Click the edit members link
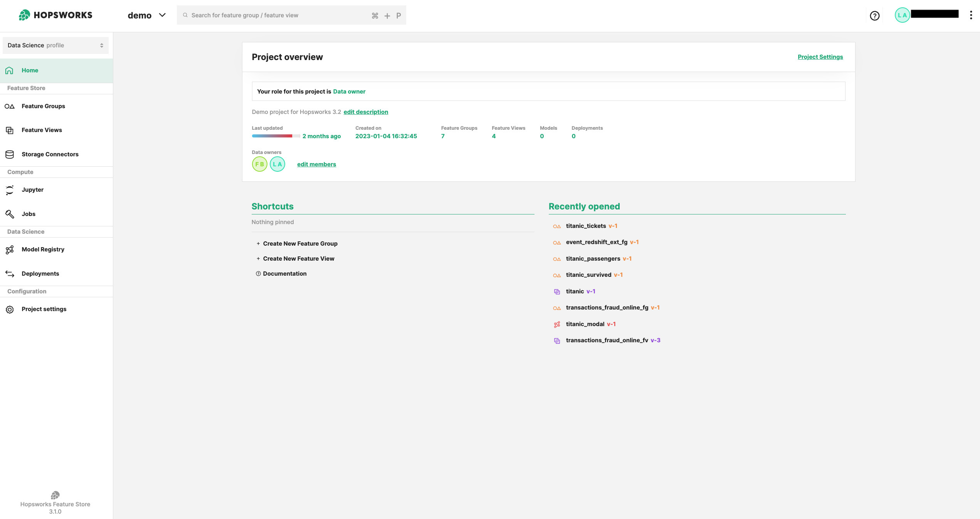The image size is (980, 519). point(316,164)
